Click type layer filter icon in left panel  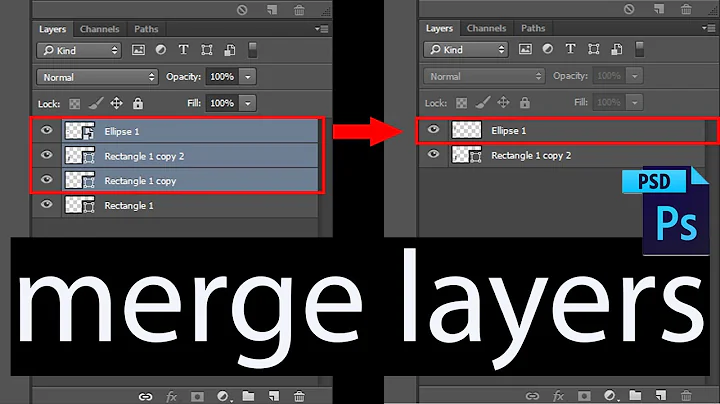pyautogui.click(x=183, y=50)
